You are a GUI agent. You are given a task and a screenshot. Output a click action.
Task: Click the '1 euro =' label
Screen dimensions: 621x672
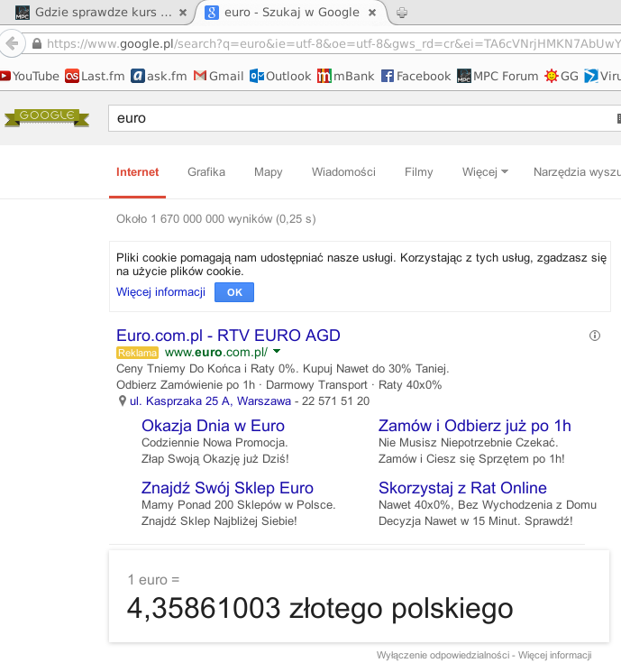tap(154, 580)
